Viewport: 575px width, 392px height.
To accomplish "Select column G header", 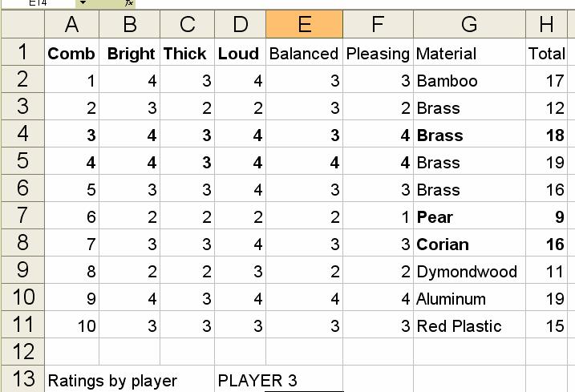I will click(469, 24).
